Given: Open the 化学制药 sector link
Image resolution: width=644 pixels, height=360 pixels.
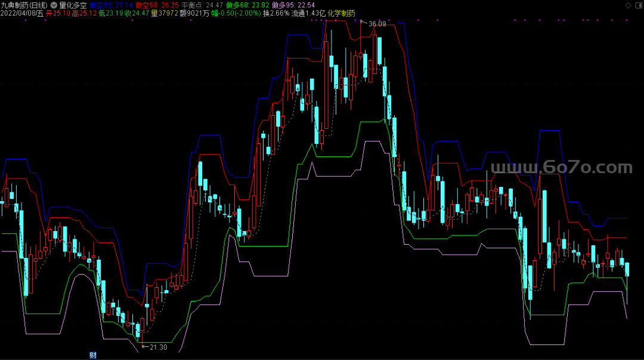Looking at the screenshot, I should 341,13.
